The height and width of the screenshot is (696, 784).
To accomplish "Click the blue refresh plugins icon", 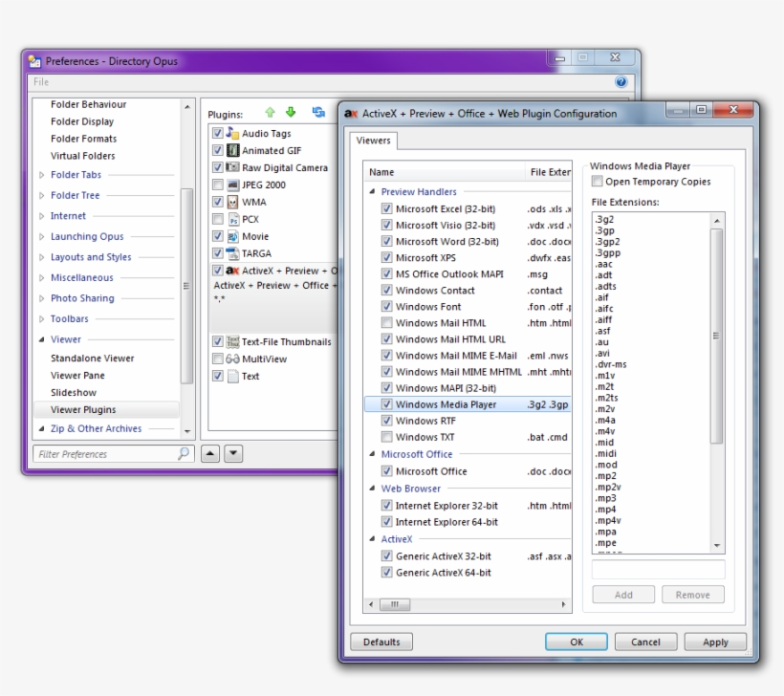I will (318, 112).
